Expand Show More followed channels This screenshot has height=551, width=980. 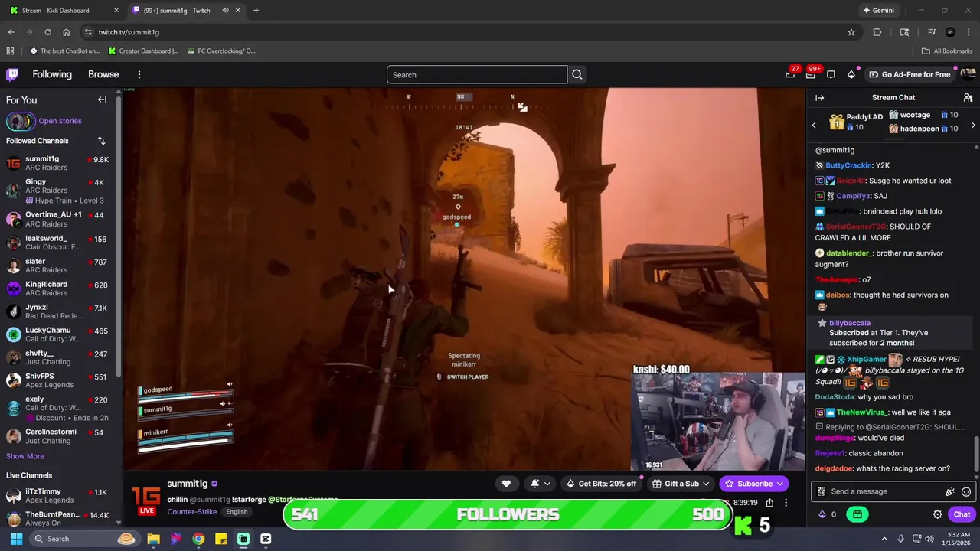pos(25,456)
